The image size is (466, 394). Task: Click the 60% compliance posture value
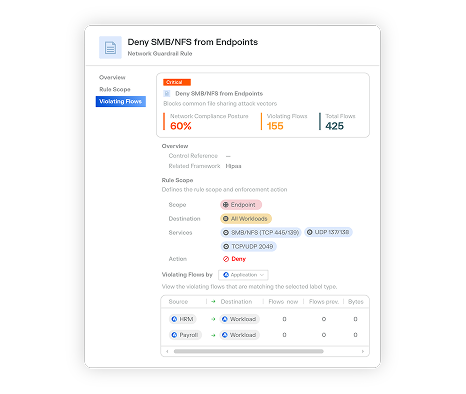pyautogui.click(x=181, y=126)
